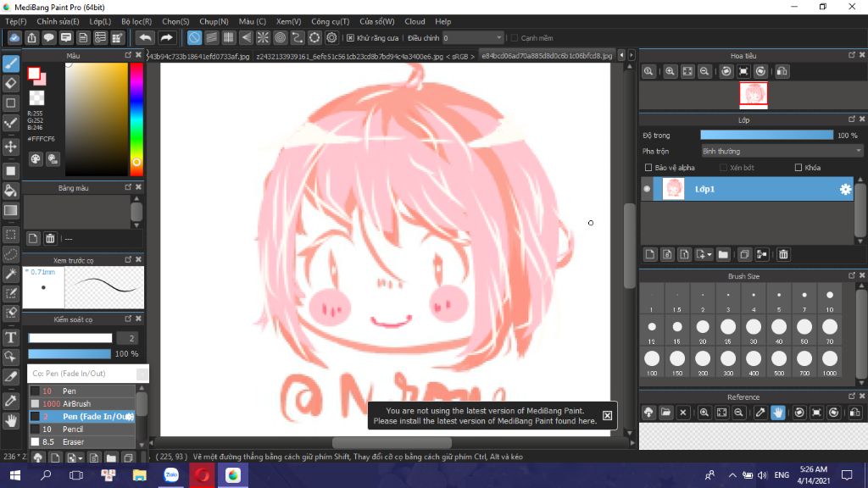Dismiss the latest version notification
This screenshot has width=868, height=488.
coord(607,415)
